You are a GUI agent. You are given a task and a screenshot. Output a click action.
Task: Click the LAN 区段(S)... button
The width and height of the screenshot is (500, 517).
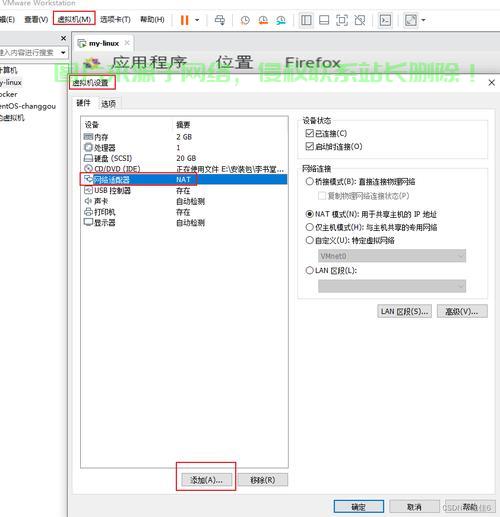pyautogui.click(x=404, y=311)
